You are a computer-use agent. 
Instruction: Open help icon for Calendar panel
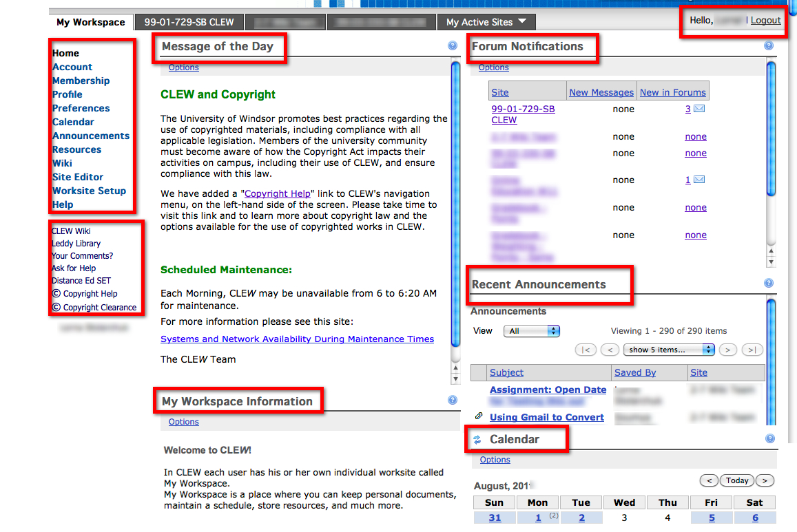click(770, 438)
